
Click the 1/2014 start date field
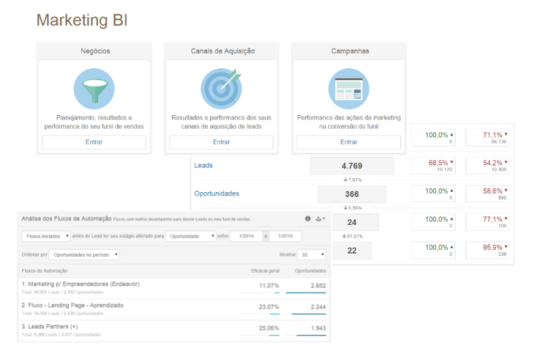[x=246, y=236]
